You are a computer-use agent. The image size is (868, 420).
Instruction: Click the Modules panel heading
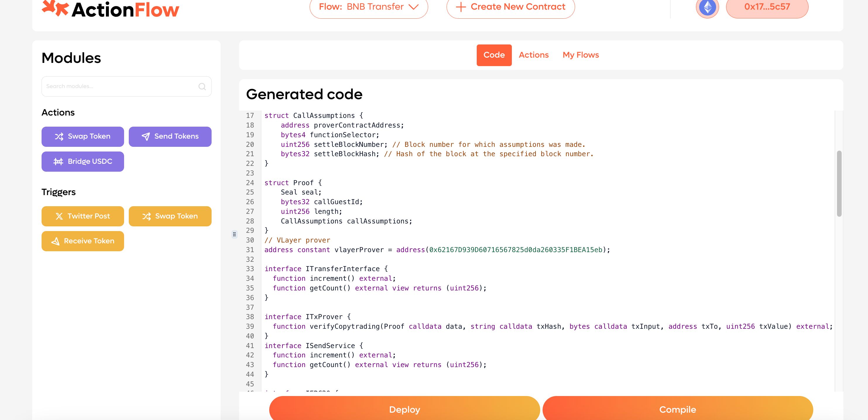[71, 58]
